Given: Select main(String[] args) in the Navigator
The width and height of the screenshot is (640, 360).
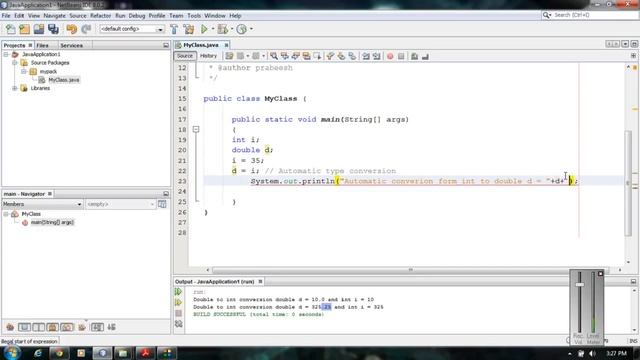Looking at the screenshot, I should point(52,222).
